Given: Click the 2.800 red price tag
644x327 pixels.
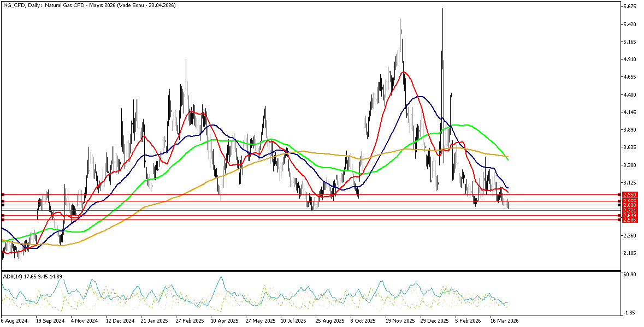Looking at the screenshot, I should tap(630, 205).
